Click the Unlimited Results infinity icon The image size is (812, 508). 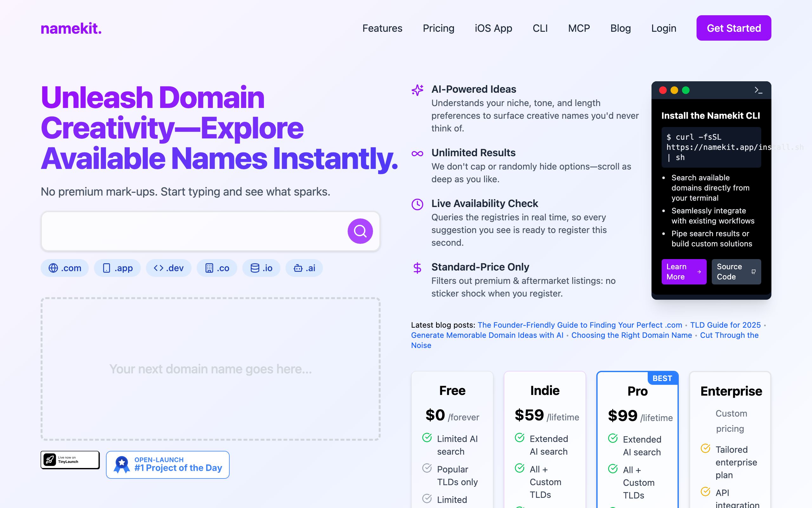click(x=417, y=154)
